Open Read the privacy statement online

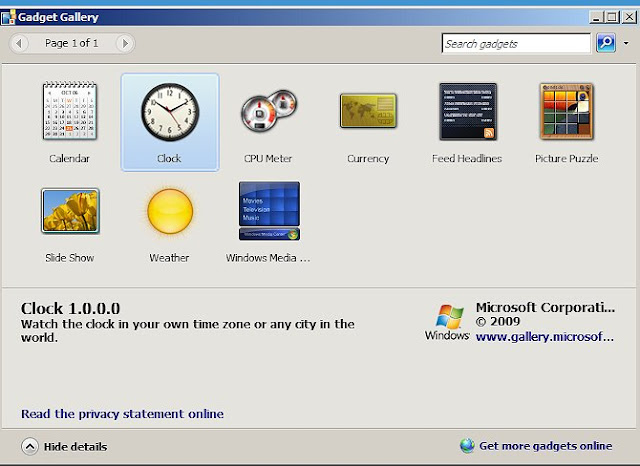[x=122, y=414]
